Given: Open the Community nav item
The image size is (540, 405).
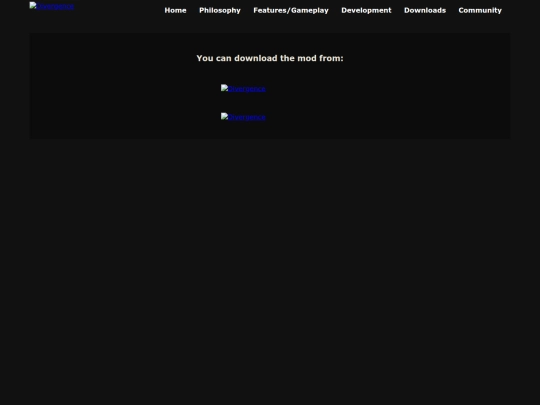Looking at the screenshot, I should 480,10.
